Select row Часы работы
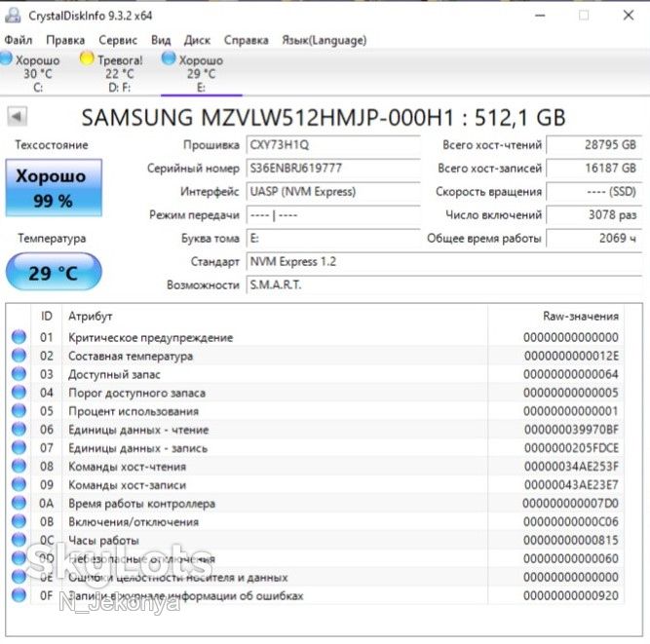The width and height of the screenshot is (650, 644). point(317,540)
